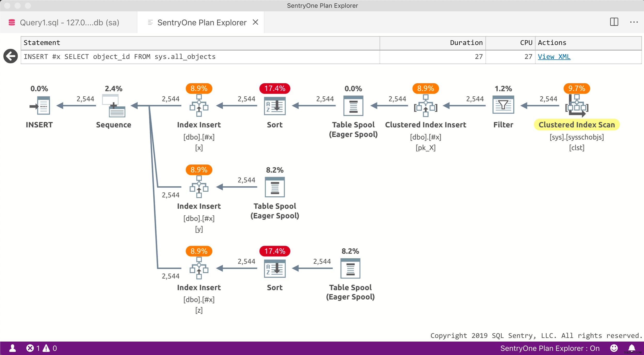644x355 pixels.
Task: Click the INSERT operator icon
Action: [40, 105]
